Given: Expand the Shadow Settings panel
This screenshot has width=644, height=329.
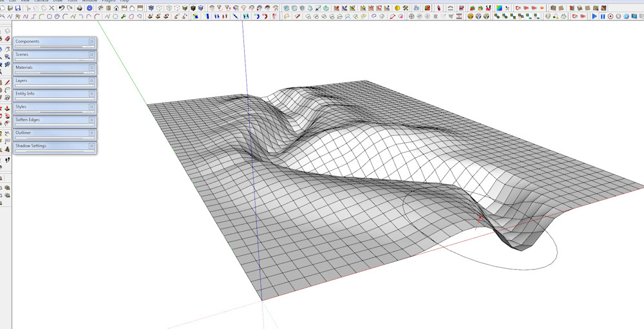Looking at the screenshot, I should [55, 146].
